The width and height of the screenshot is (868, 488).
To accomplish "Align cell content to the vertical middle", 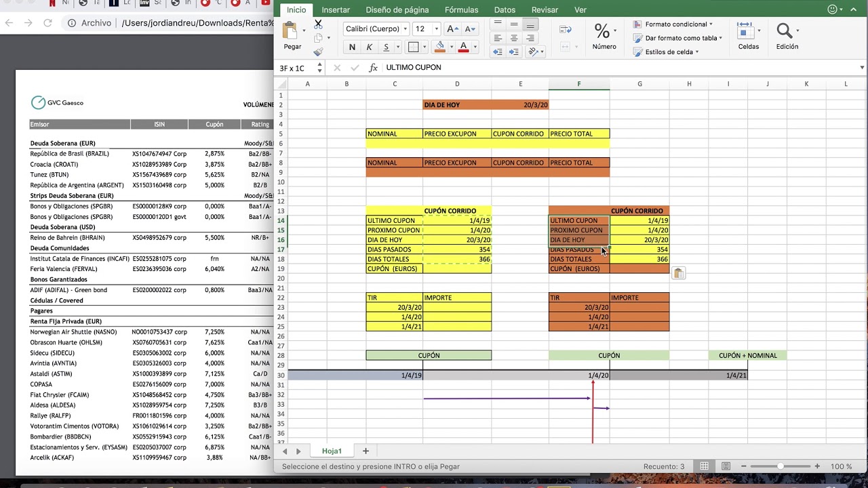I will (x=514, y=23).
